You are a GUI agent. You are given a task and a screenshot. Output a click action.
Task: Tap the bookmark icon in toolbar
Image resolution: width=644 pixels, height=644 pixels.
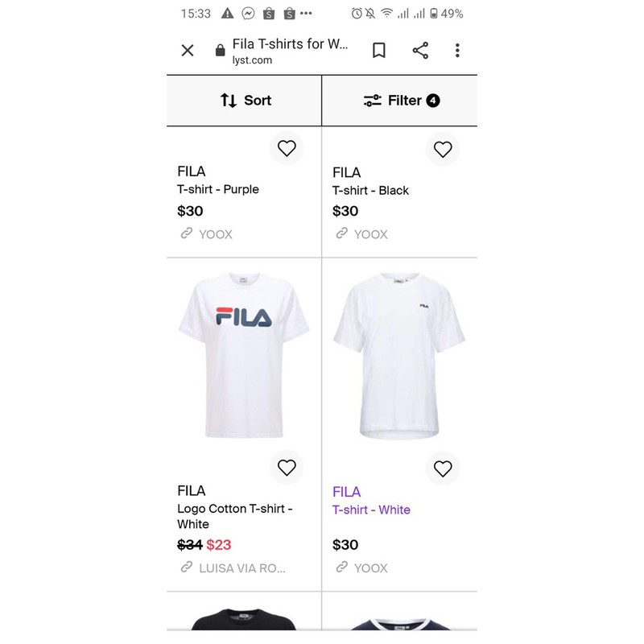(x=378, y=51)
